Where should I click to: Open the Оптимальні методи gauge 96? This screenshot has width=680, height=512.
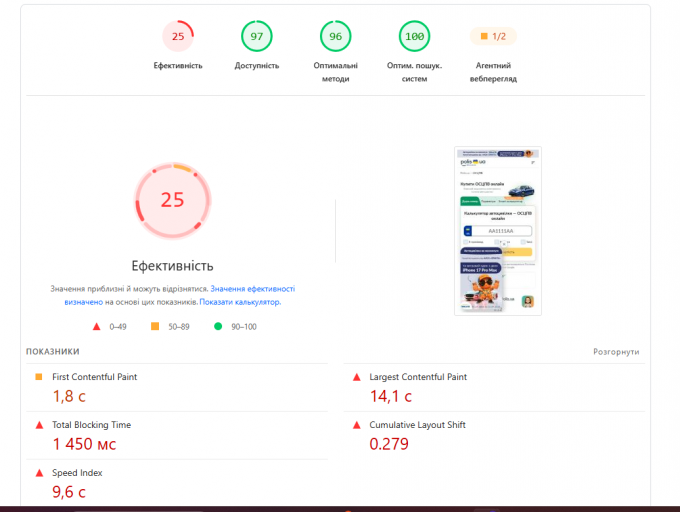point(336,36)
